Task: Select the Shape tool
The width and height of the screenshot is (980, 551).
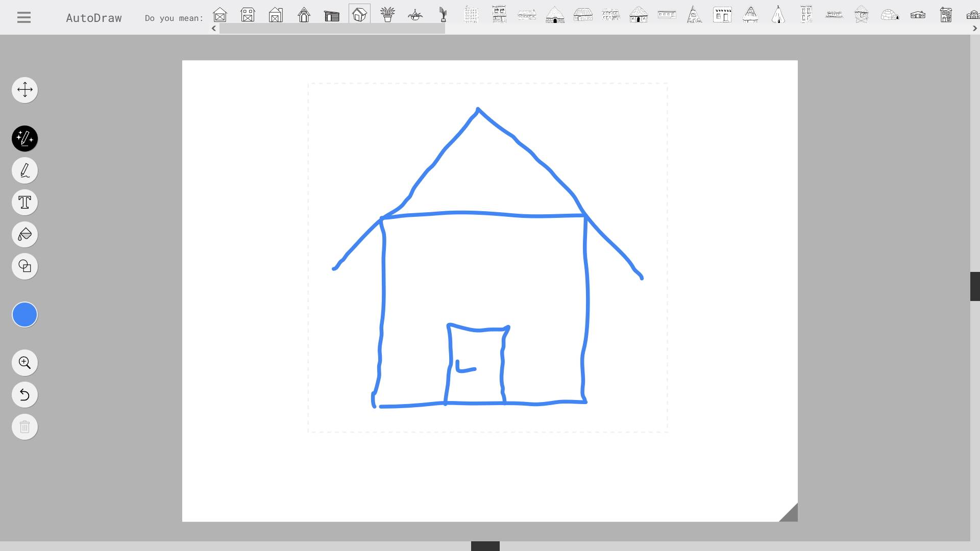Action: click(x=24, y=266)
